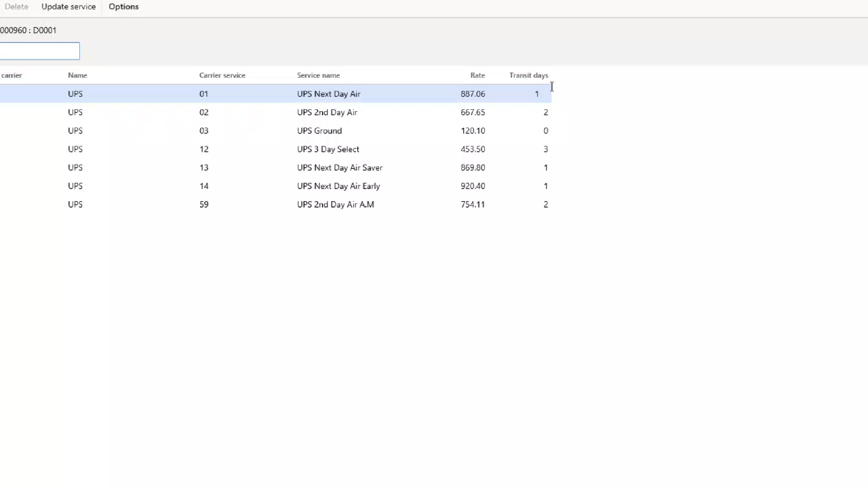Select the UPS 2nd Day Air service
Screen dimensions: 868x488
(x=327, y=113)
